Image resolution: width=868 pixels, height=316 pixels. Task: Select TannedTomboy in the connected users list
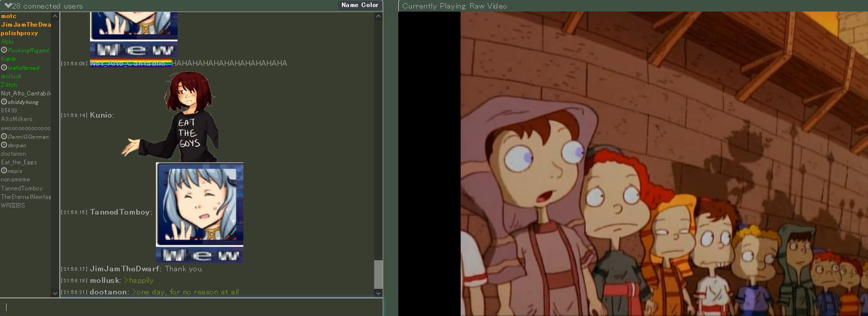click(22, 188)
